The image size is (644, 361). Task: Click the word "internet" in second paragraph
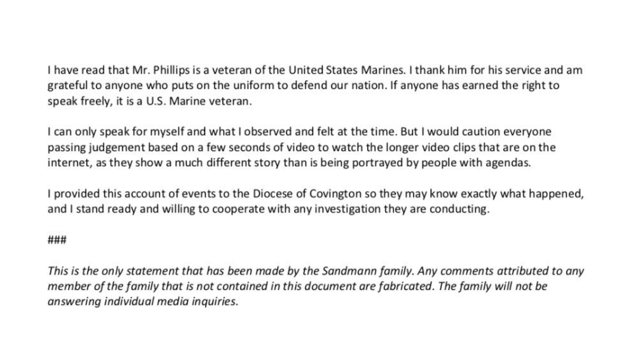[x=68, y=163]
